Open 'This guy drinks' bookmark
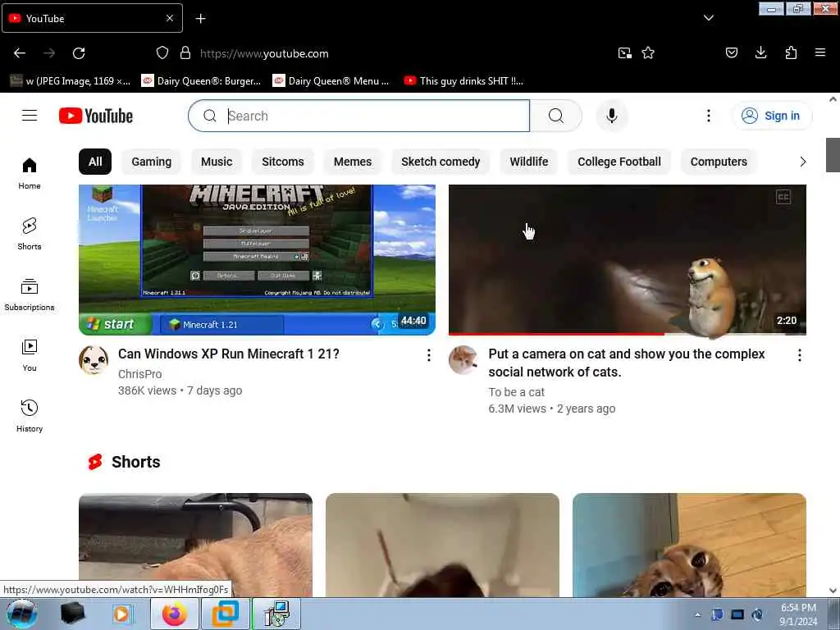840x630 pixels. click(463, 81)
